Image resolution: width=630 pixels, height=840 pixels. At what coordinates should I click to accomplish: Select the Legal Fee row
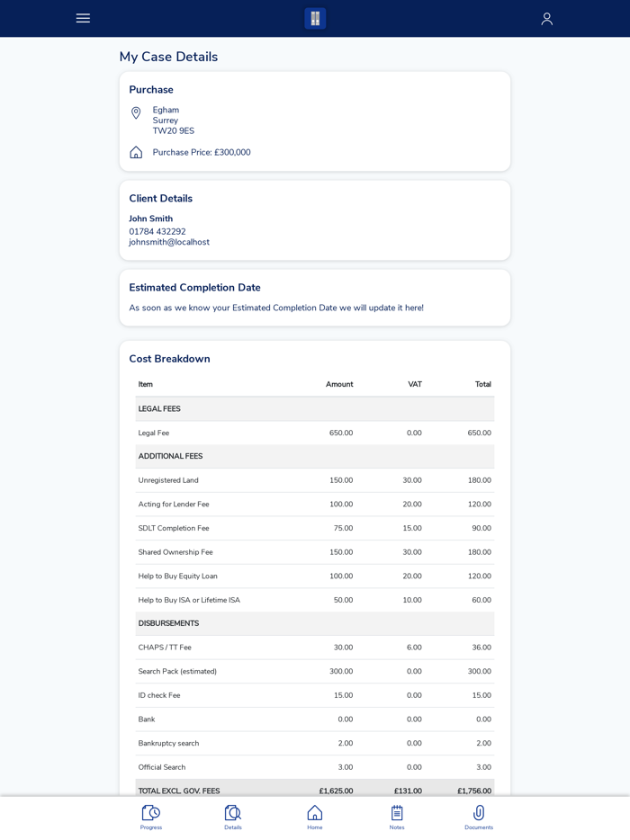(315, 433)
